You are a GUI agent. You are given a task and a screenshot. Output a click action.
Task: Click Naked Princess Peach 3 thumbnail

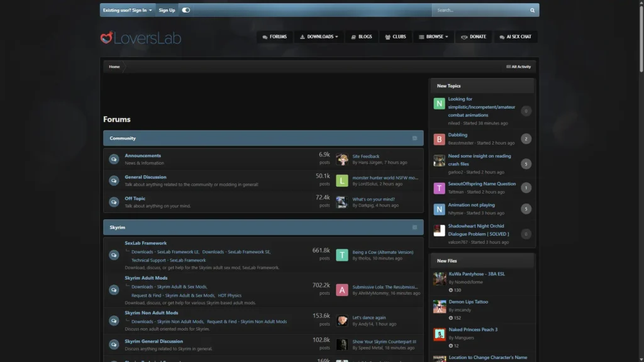[x=440, y=334]
